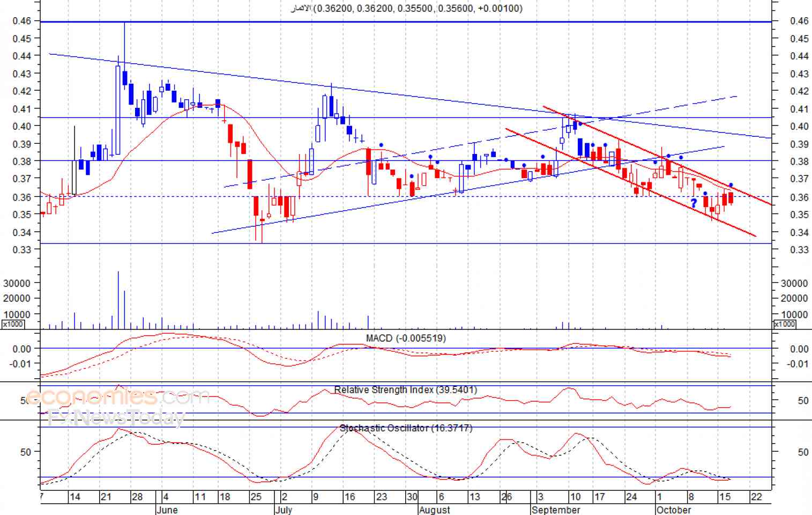
Task: Click date label 17 on the time axis
Action: (599, 497)
